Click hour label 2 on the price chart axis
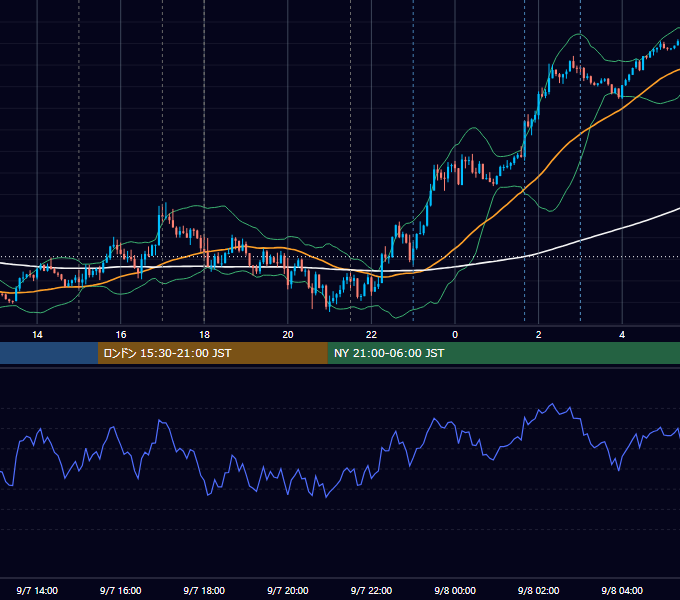This screenshot has width=680, height=600. (539, 335)
